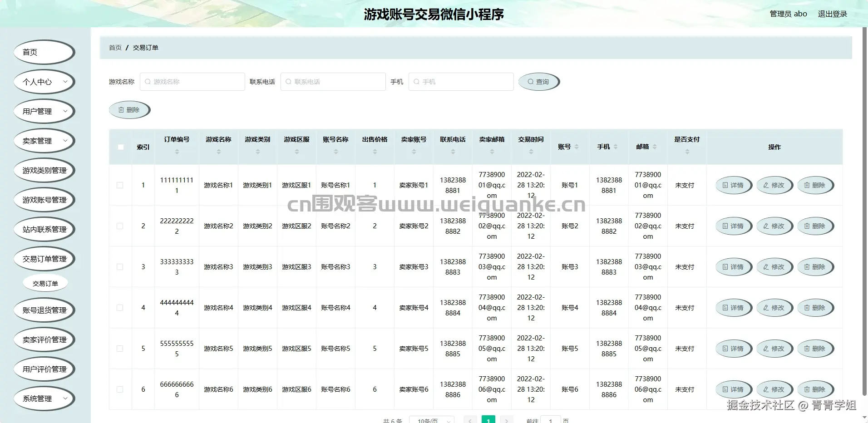Image resolution: width=868 pixels, height=423 pixels.
Task: Go to 首页 in the sidebar
Action: [44, 52]
